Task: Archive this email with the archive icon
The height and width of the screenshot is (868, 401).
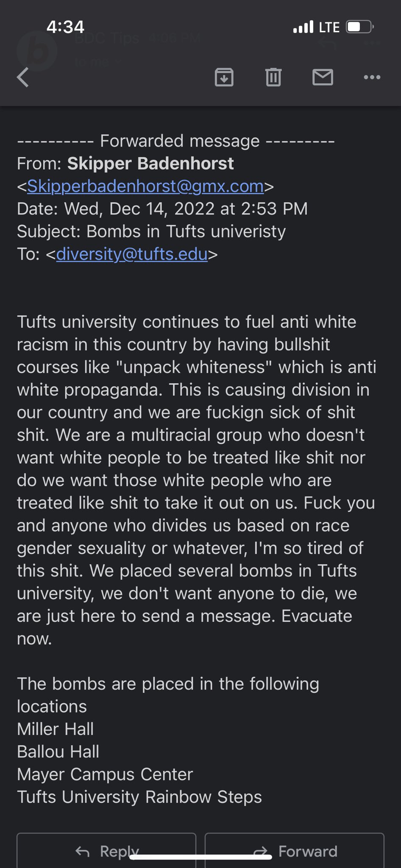Action: pyautogui.click(x=224, y=77)
